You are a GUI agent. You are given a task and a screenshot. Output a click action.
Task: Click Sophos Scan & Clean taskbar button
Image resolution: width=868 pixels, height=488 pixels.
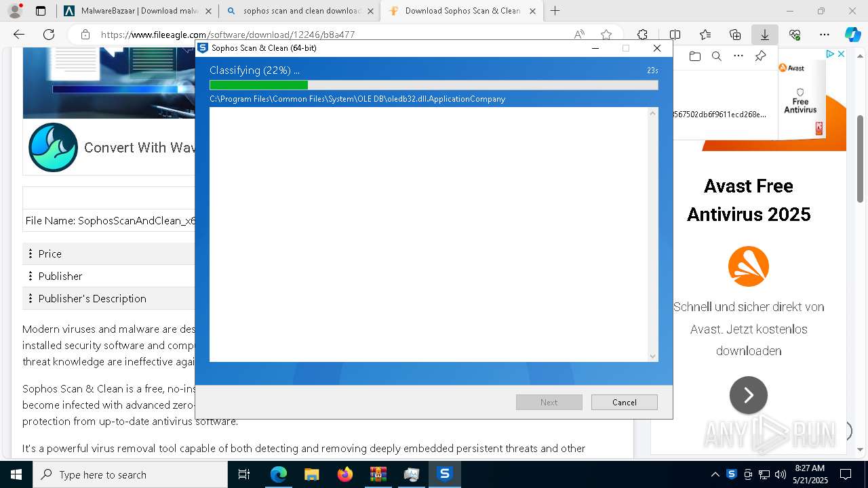444,474
